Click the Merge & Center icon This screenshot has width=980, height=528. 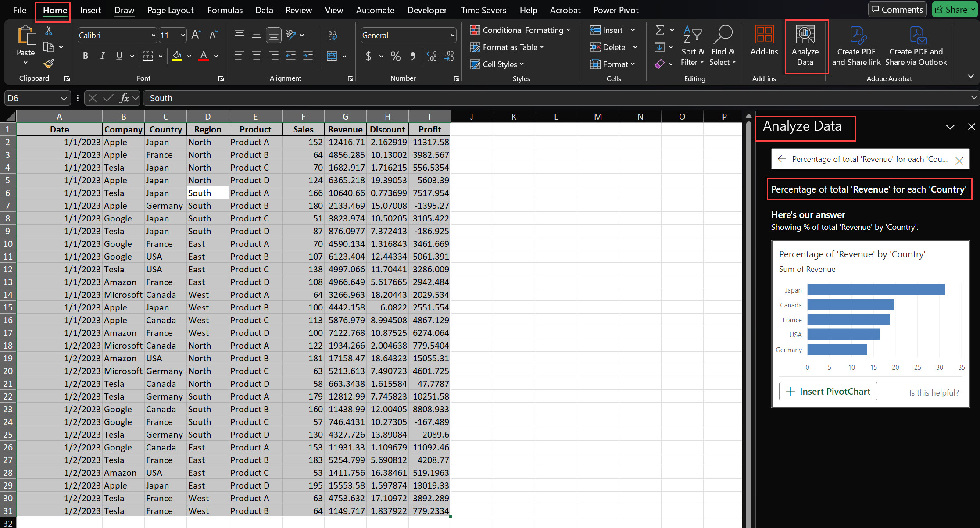tap(332, 56)
